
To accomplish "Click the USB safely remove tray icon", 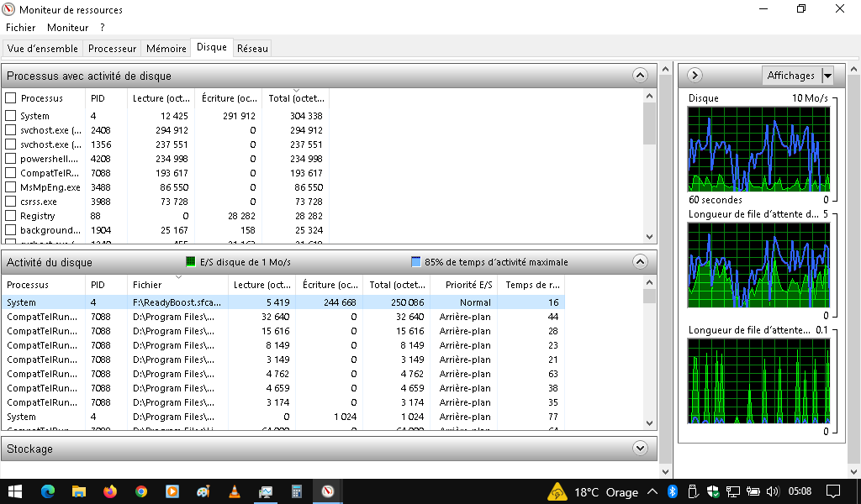I will tap(693, 491).
